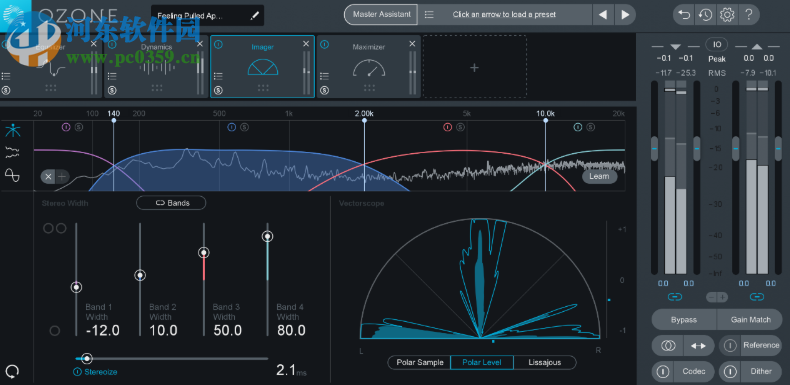790x385 pixels.
Task: Open the Master Assistant
Action: coord(381,15)
